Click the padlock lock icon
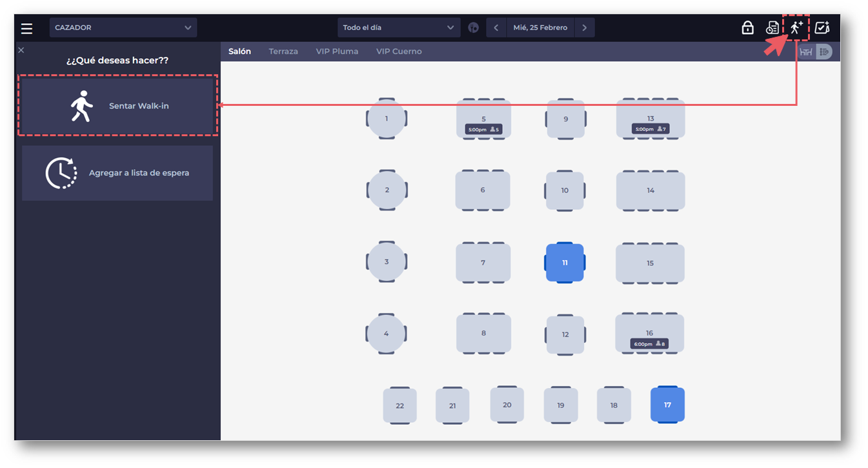Screen dimensions: 868x468 (747, 28)
